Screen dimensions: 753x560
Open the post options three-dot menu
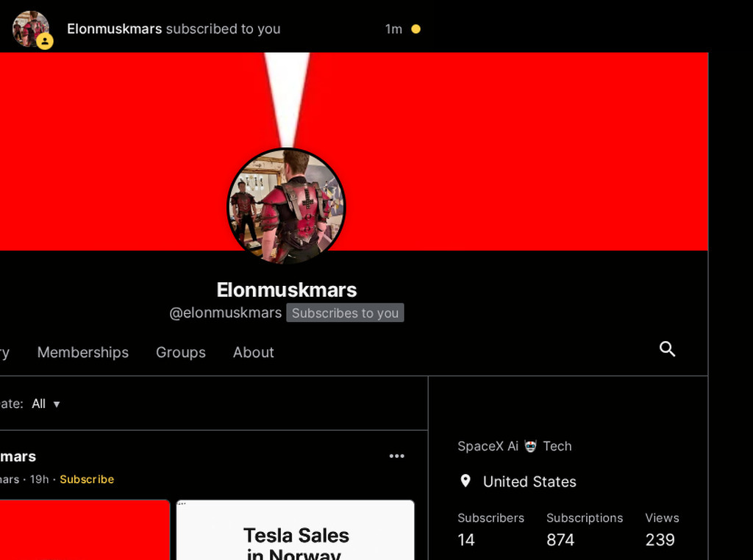pos(396,456)
